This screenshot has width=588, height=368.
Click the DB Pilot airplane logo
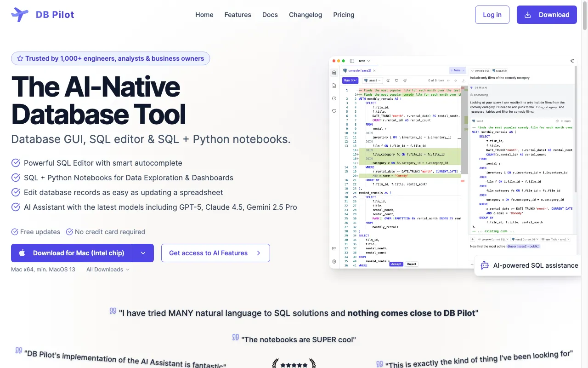point(20,15)
